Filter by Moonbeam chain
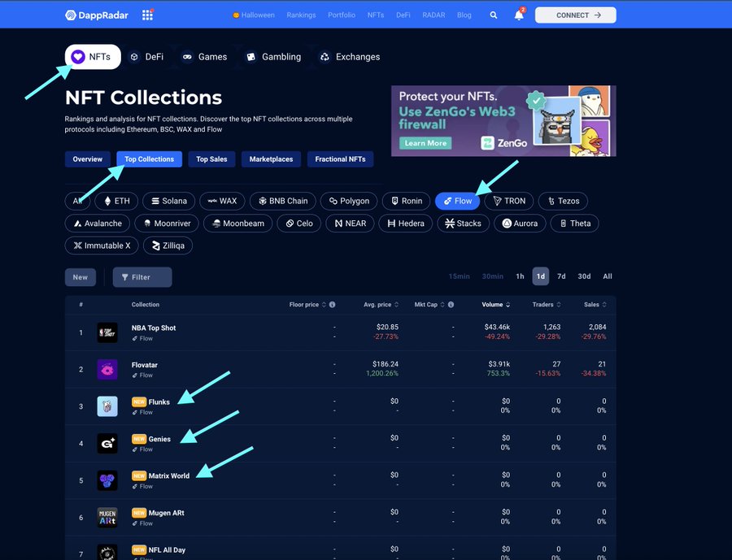The image size is (732, 560). click(238, 224)
